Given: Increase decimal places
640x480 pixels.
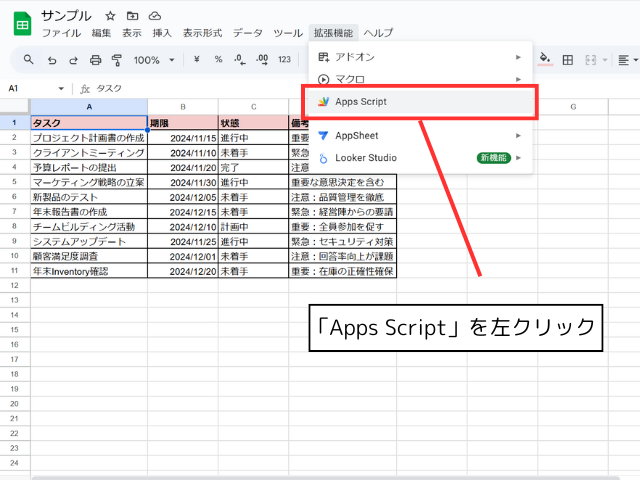Looking at the screenshot, I should point(262,60).
